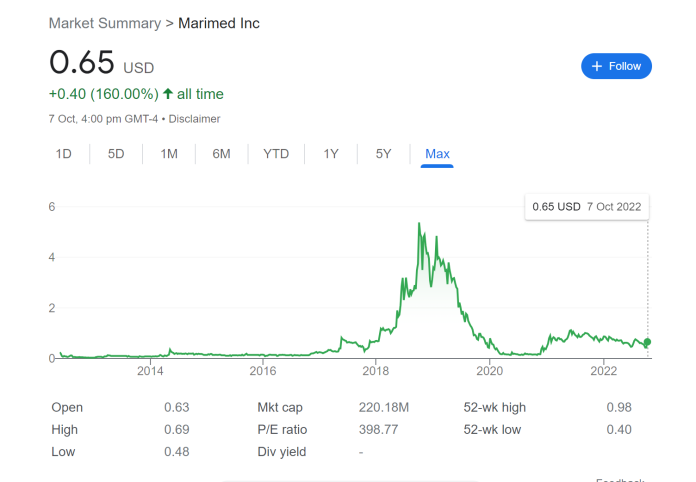Image resolution: width=696 pixels, height=482 pixels.
Task: Show the 5Y chart range
Action: pos(383,154)
